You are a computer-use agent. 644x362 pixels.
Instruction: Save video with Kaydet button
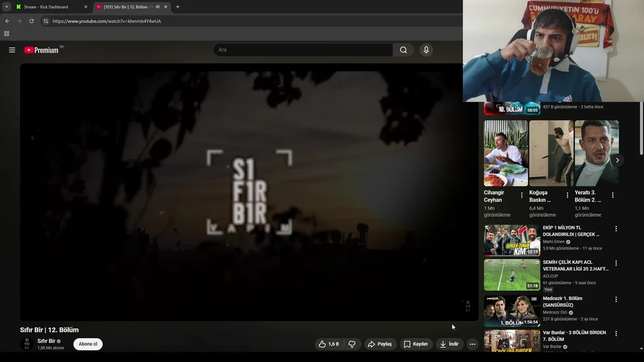click(416, 344)
